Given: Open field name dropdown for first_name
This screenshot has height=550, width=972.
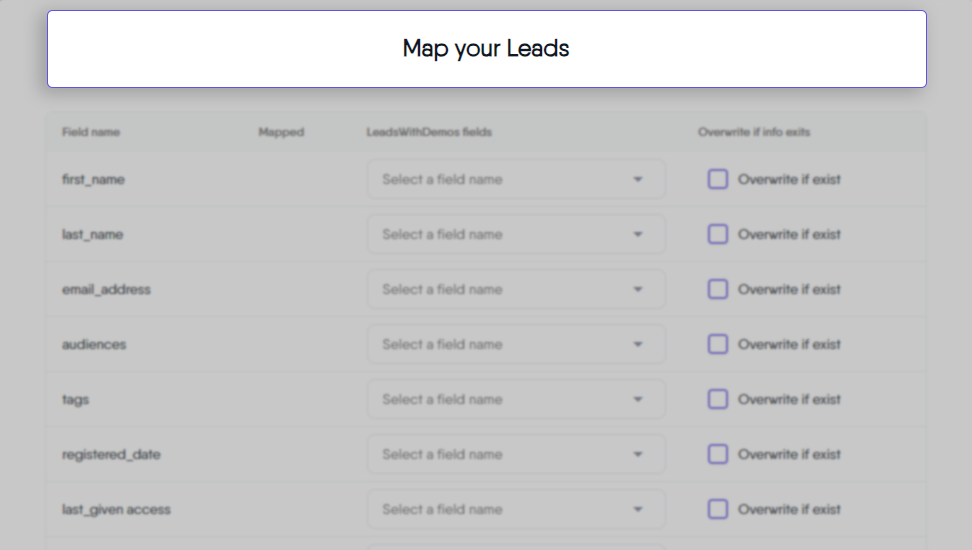Looking at the screenshot, I should click(x=515, y=180).
